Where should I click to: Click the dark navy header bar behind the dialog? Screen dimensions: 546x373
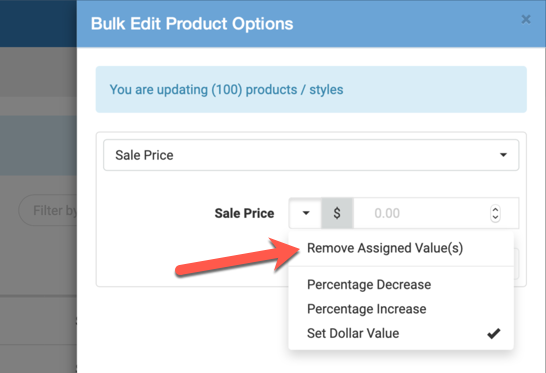click(x=38, y=23)
